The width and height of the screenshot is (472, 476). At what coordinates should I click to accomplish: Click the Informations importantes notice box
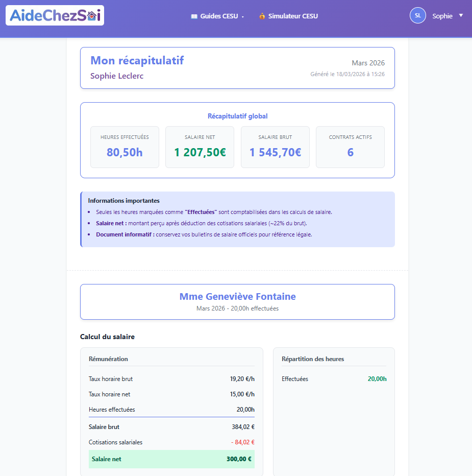pyautogui.click(x=237, y=219)
